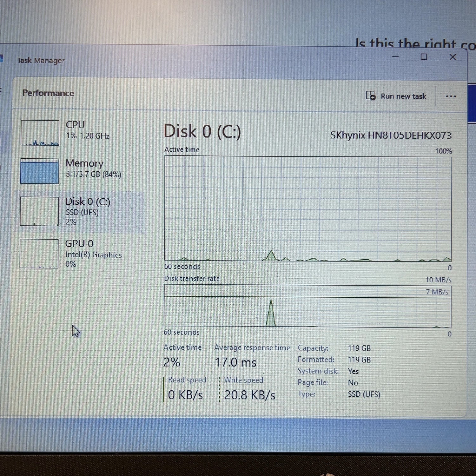Click the Capacity 119 GB value
The height and width of the screenshot is (476, 476).
point(359,348)
